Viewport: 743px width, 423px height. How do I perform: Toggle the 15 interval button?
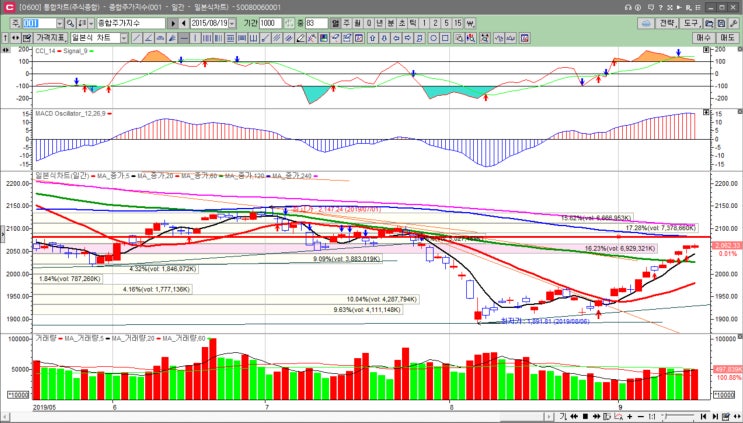(458, 23)
